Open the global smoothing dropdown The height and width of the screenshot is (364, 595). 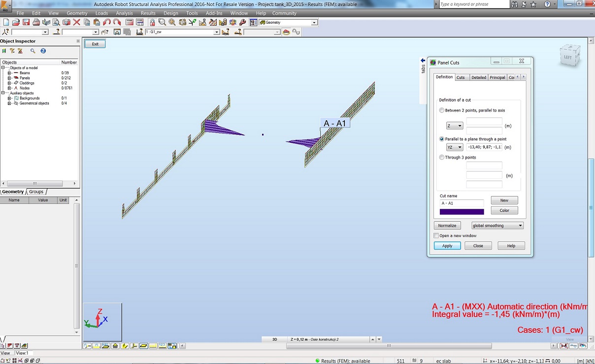(x=497, y=225)
